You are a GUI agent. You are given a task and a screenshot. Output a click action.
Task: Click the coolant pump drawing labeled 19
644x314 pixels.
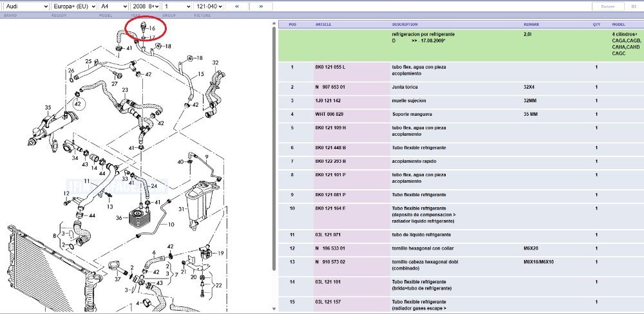click(x=206, y=252)
